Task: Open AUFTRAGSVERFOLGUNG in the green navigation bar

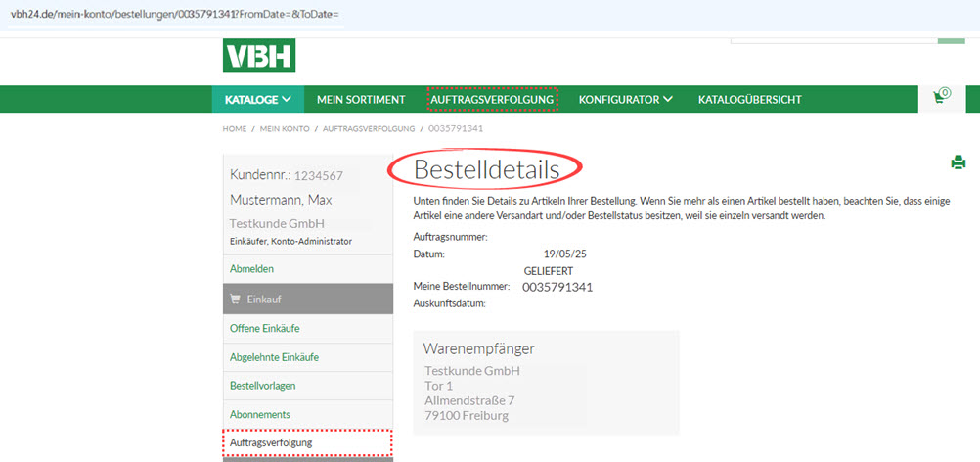Action: click(x=492, y=100)
